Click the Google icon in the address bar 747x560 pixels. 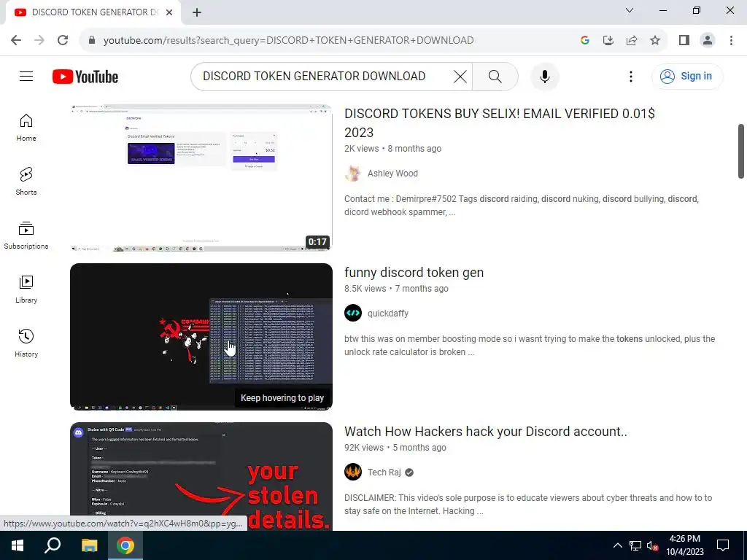pos(585,40)
